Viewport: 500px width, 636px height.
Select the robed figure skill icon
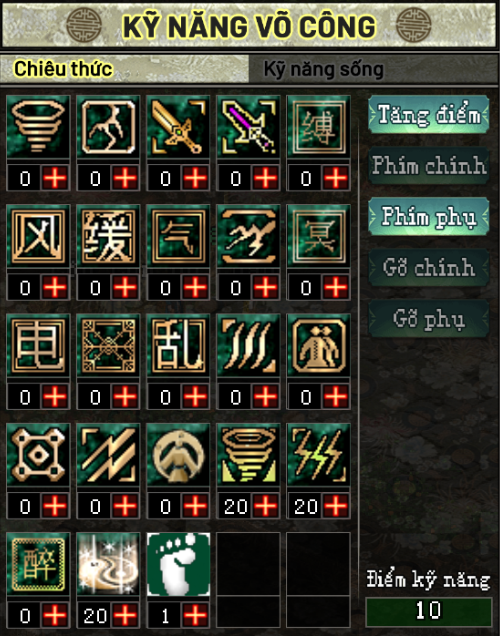(318, 345)
